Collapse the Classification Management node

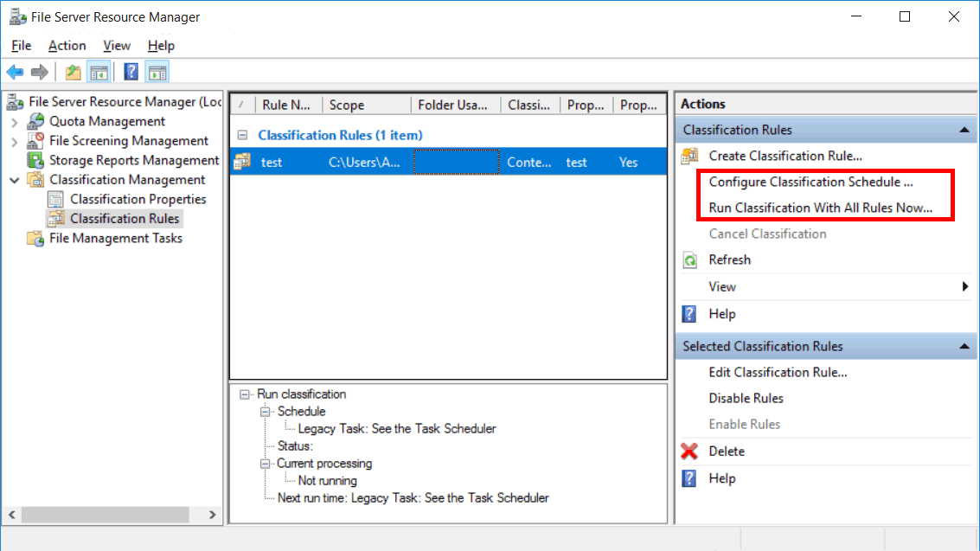click(x=15, y=181)
